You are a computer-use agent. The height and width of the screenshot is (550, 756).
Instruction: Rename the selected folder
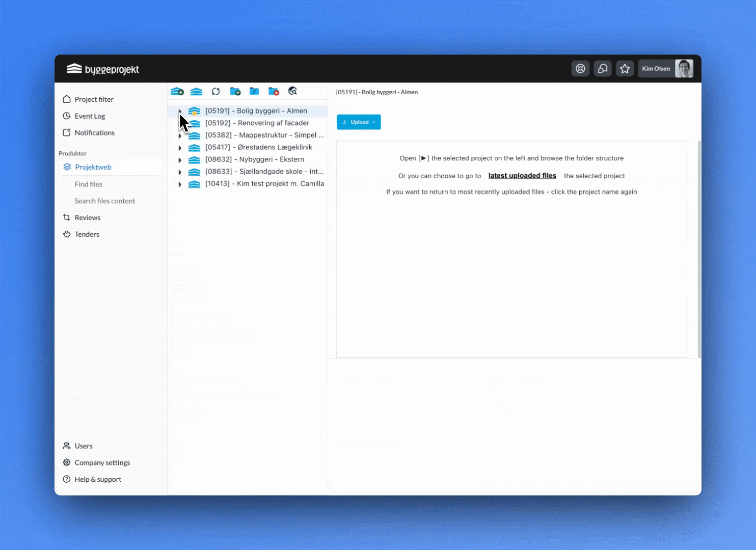(x=254, y=91)
